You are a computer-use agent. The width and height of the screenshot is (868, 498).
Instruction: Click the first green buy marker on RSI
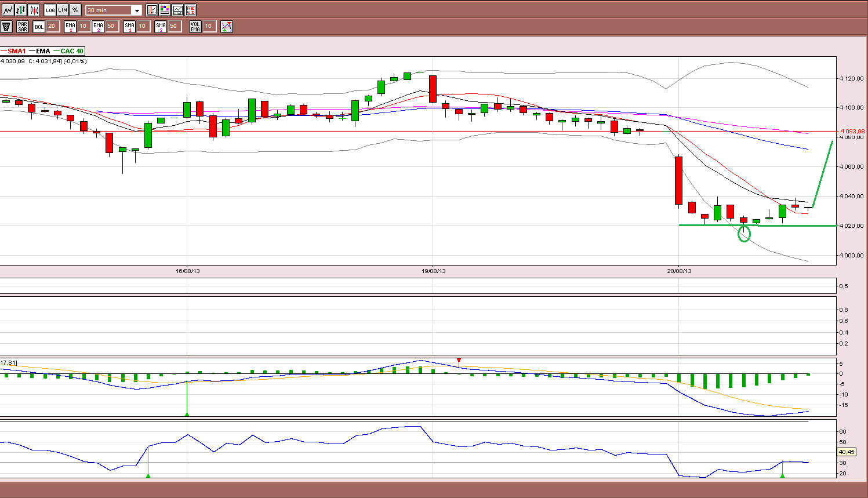[x=148, y=475]
